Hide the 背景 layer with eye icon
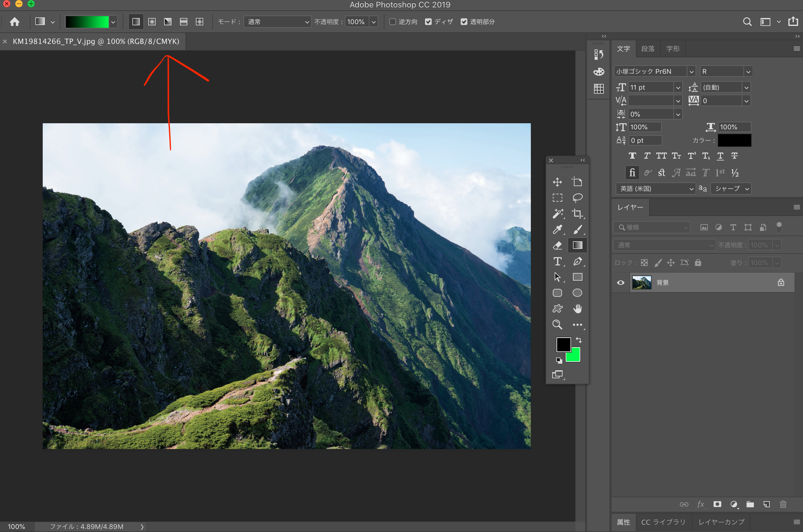Screen dimensions: 803x532 pos(621,282)
